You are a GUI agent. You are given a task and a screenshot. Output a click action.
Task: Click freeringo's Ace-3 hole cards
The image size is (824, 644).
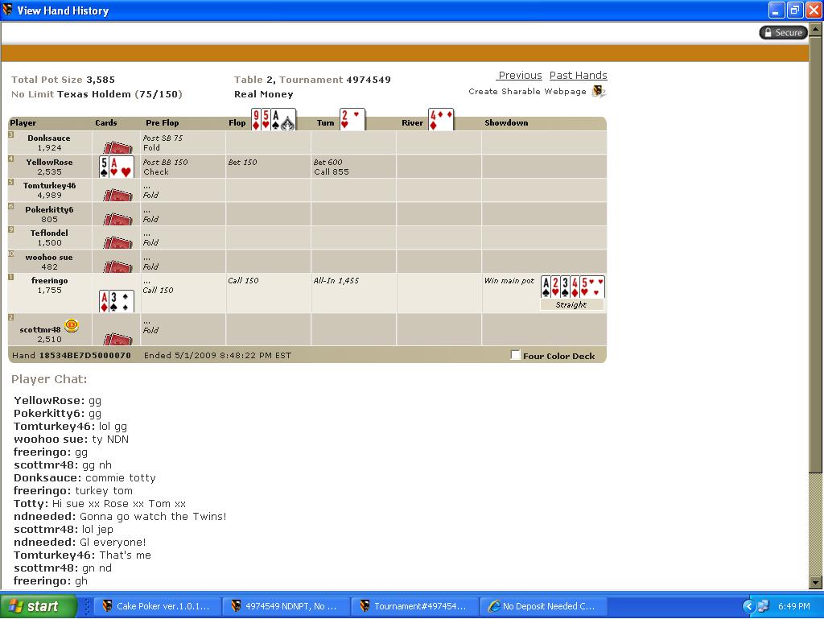117,301
